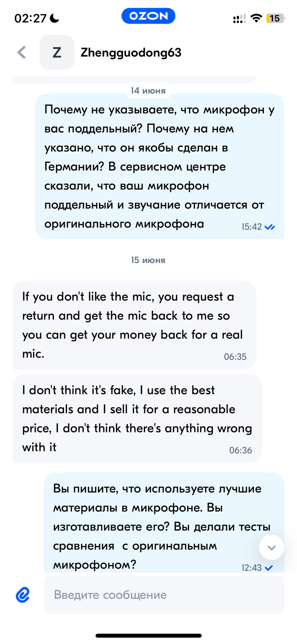Open Zhengguodong63 seller profile name
The height and width of the screenshot is (644, 297).
pyautogui.click(x=131, y=53)
